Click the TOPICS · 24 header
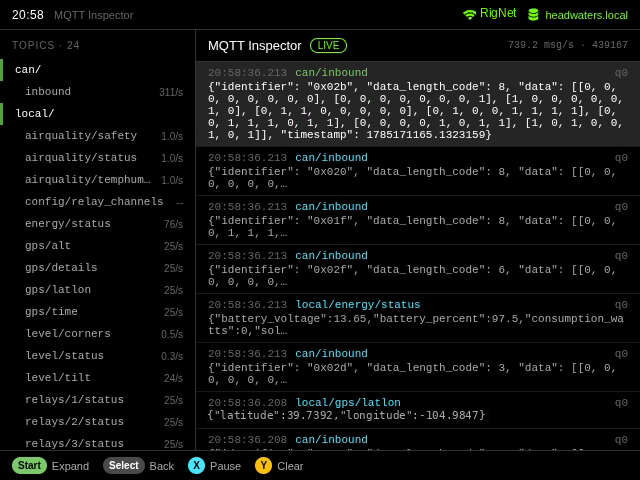Screen dimensions: 640x480 click(x=46, y=45)
